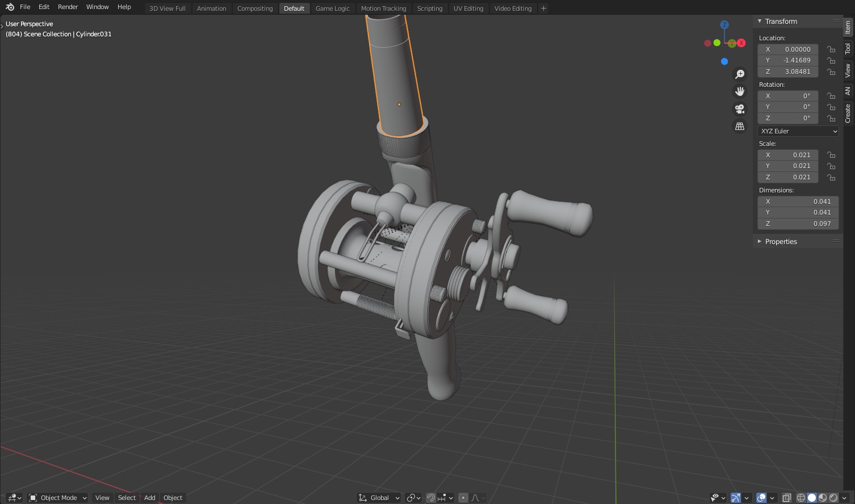Toggle the snap magnet in header

pyautogui.click(x=431, y=498)
